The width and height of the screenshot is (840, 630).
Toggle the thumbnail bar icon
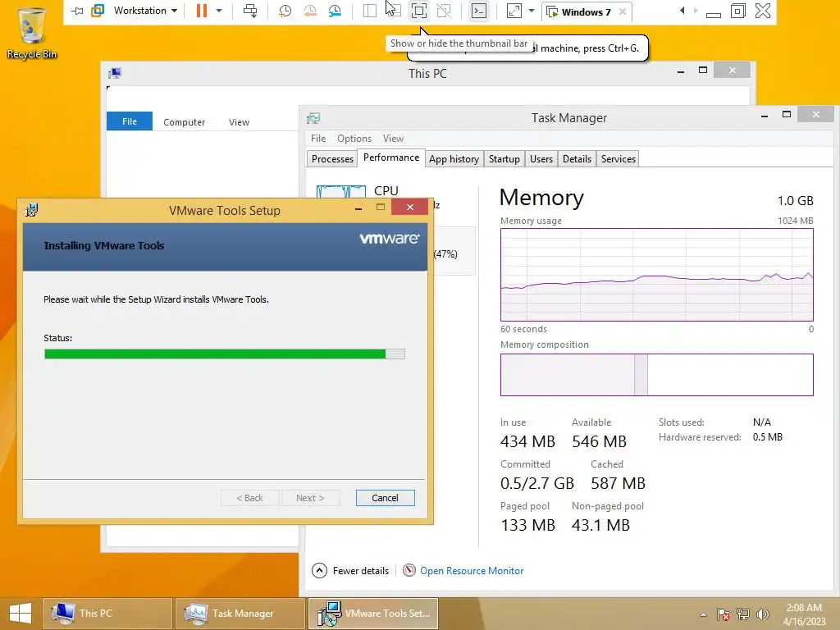394,11
